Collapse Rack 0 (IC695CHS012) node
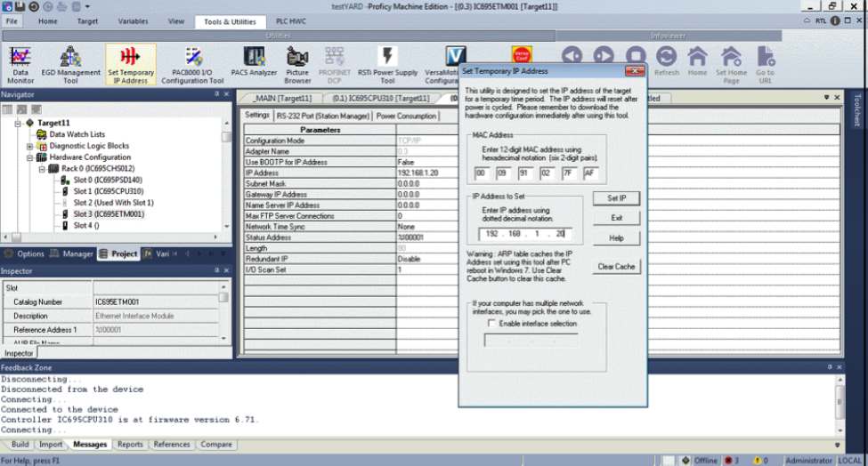868x466 pixels. click(42, 169)
